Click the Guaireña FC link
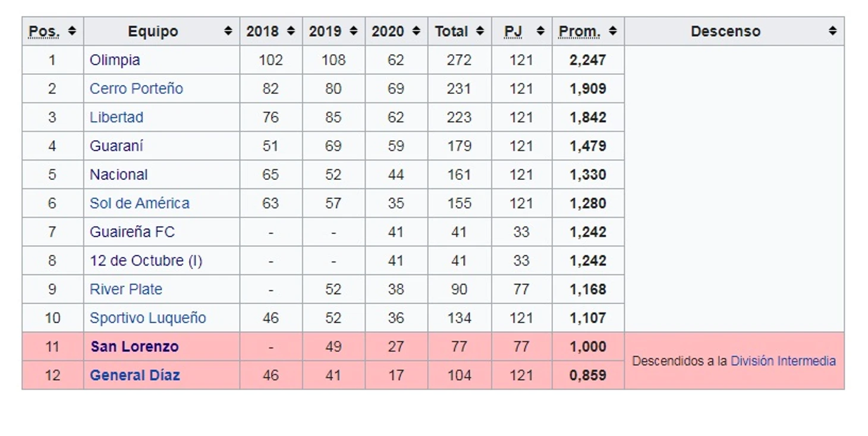This screenshot has height=436, width=868. pos(132,232)
